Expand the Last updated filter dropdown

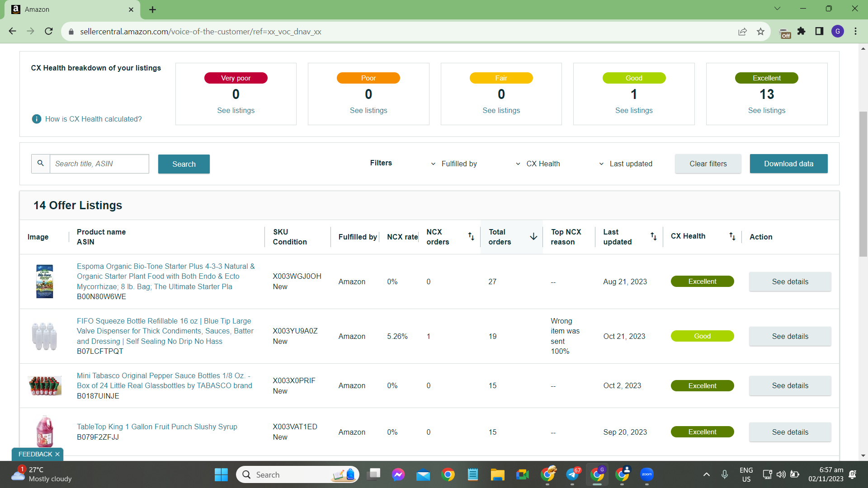pyautogui.click(x=626, y=164)
